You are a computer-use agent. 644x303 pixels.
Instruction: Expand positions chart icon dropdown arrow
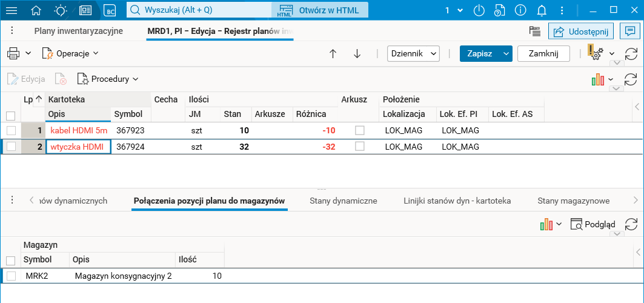[610, 79]
